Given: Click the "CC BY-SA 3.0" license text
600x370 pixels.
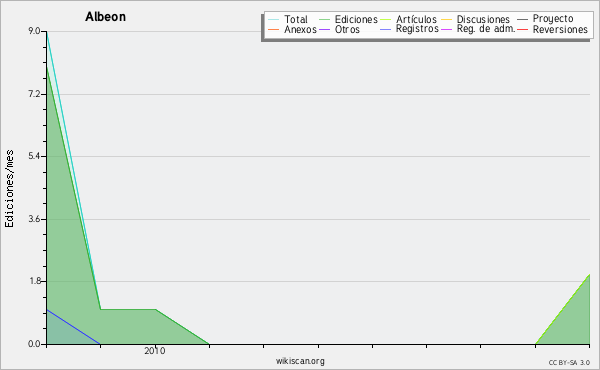Looking at the screenshot, I should [569, 362].
